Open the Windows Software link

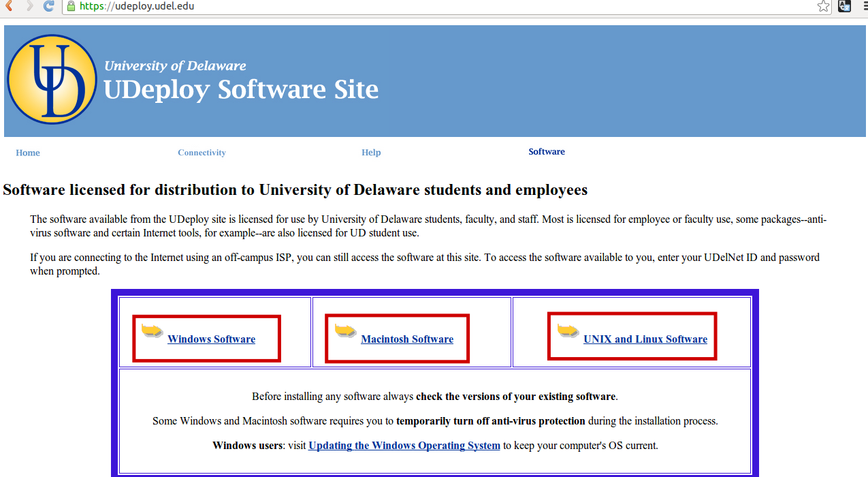click(211, 339)
